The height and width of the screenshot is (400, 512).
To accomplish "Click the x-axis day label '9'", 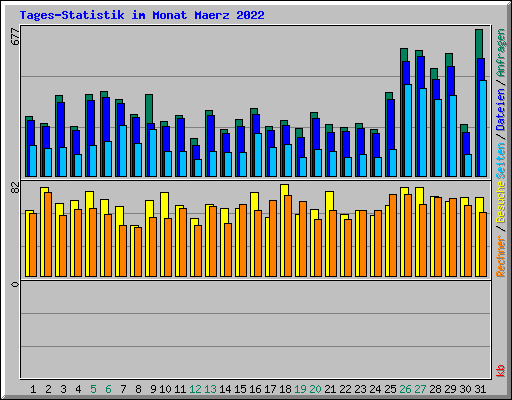I will (153, 389).
